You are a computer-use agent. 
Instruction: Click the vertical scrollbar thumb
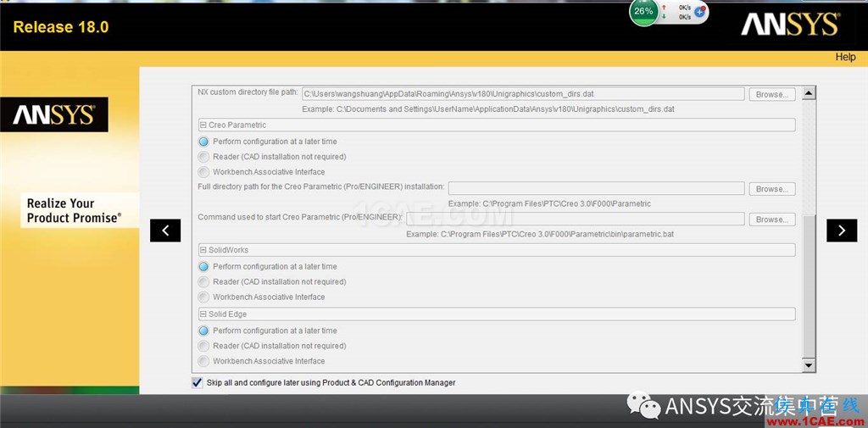809,286
